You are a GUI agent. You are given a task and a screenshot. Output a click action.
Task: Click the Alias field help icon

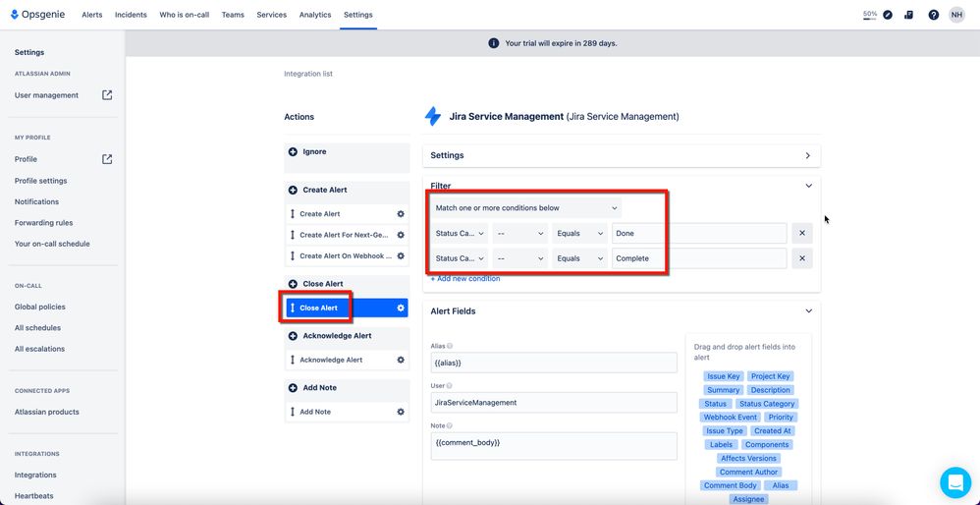pyautogui.click(x=450, y=346)
